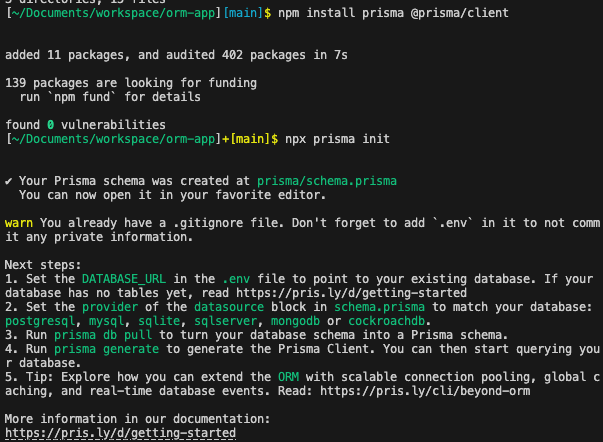This screenshot has width=603, height=442.
Task: Click the green path in the second prompt line
Action: pyautogui.click(x=113, y=139)
